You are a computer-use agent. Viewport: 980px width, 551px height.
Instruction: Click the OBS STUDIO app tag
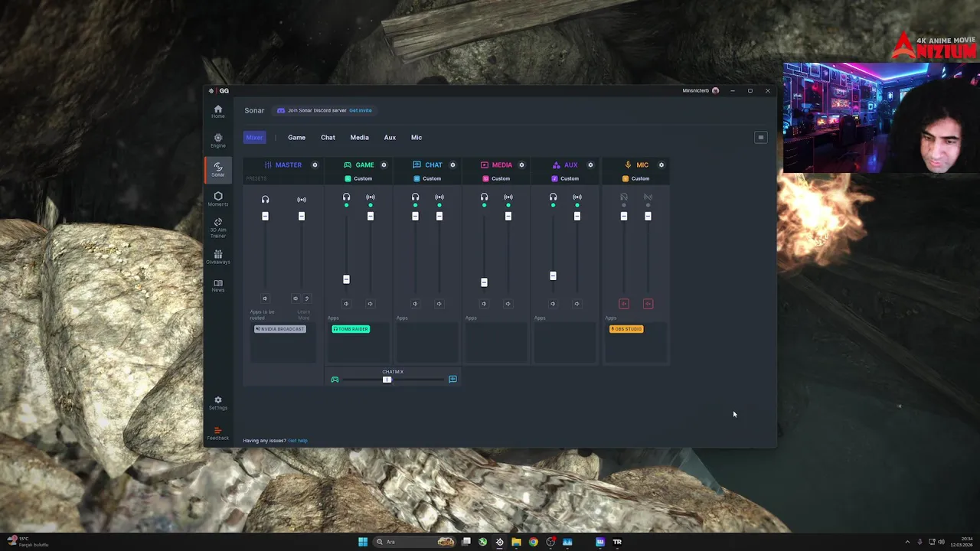[x=626, y=329]
